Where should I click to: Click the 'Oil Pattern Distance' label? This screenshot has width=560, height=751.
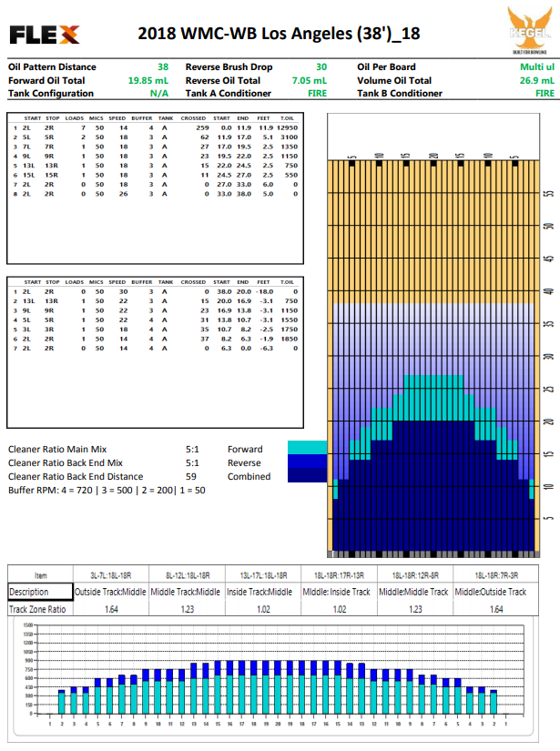(x=52, y=67)
